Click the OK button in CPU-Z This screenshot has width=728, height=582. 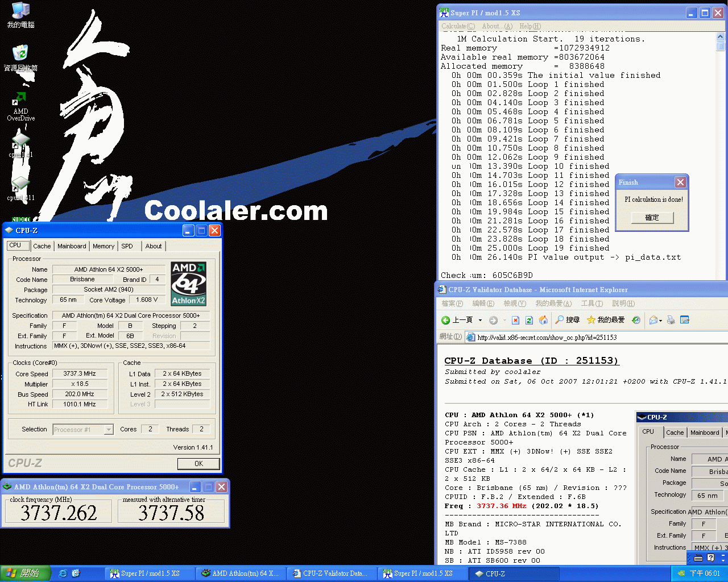coord(198,464)
